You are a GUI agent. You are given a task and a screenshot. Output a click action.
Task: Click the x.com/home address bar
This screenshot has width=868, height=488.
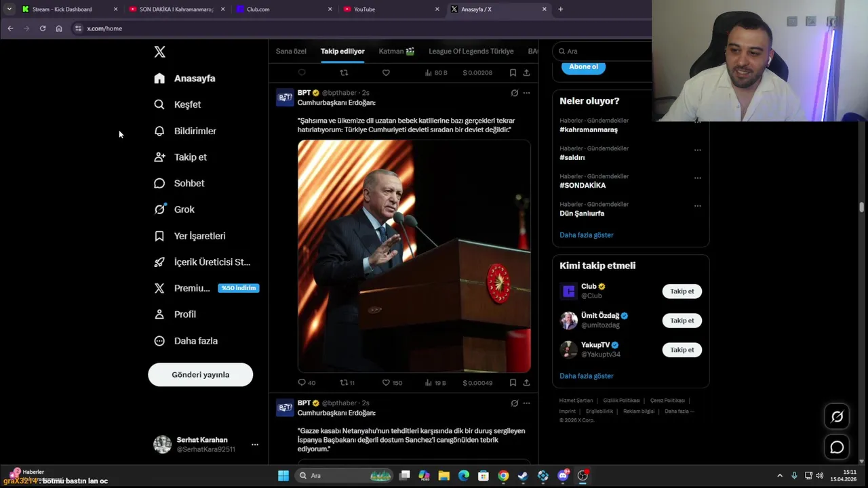(x=359, y=28)
